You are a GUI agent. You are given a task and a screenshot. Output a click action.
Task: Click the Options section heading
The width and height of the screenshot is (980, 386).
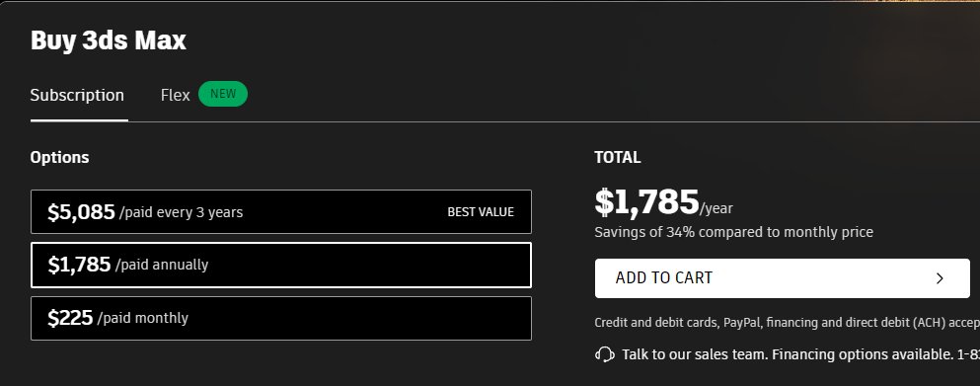[x=59, y=157]
